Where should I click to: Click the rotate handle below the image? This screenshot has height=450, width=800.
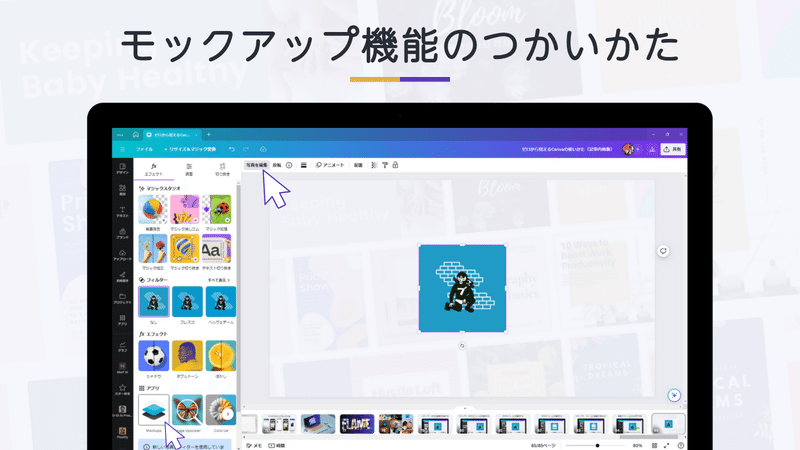(462, 346)
